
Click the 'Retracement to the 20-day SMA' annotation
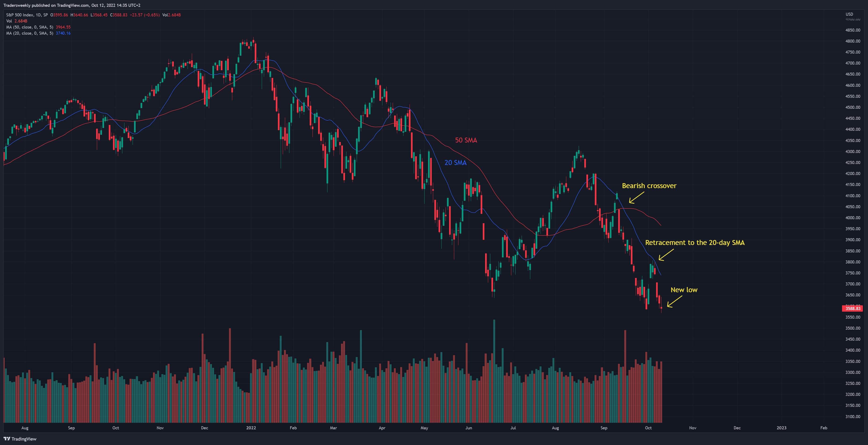tap(695, 243)
